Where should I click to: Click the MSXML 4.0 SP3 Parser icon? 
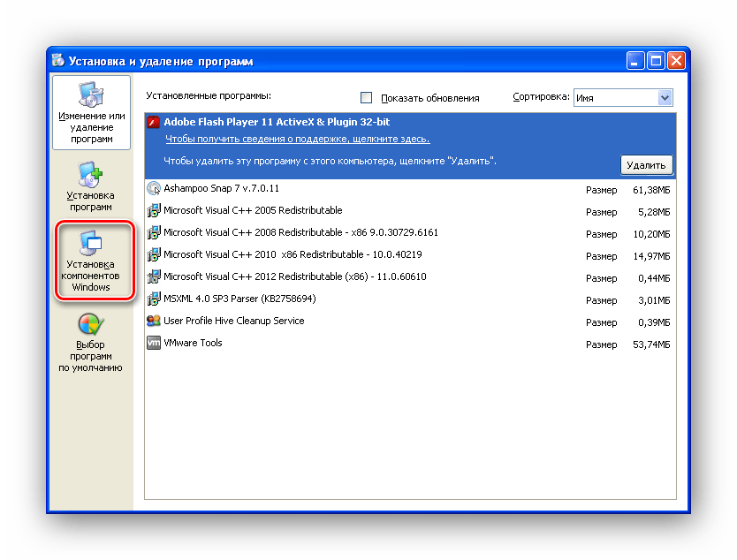tap(154, 299)
